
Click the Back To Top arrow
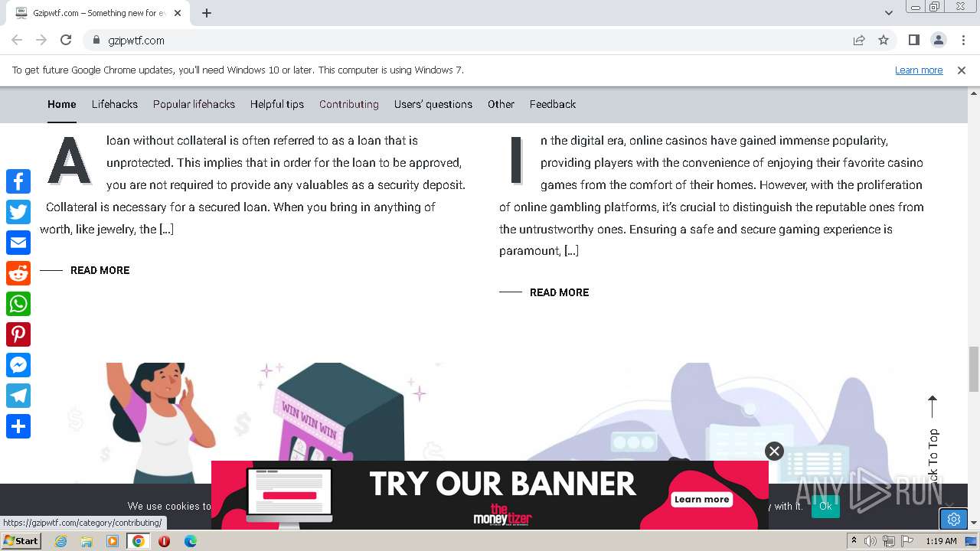(933, 440)
